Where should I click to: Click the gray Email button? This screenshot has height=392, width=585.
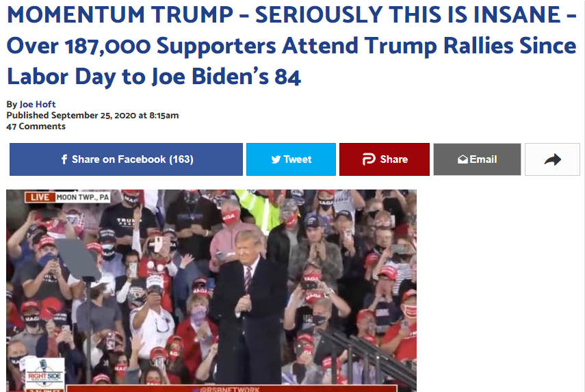pos(477,159)
